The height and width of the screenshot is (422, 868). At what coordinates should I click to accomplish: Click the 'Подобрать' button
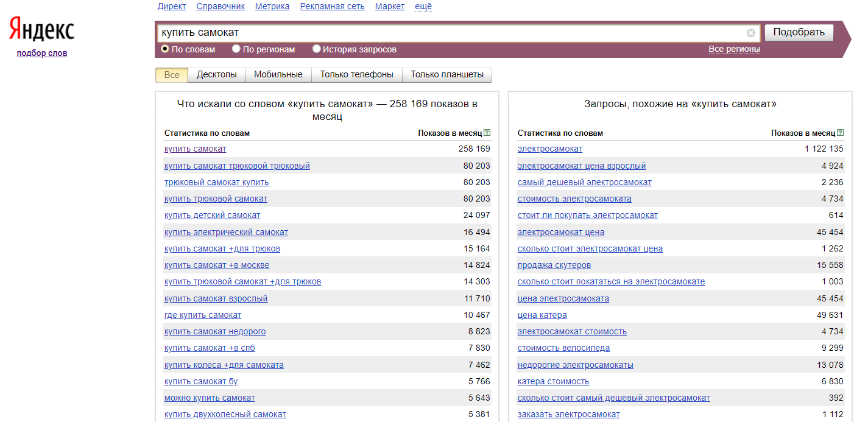(799, 32)
